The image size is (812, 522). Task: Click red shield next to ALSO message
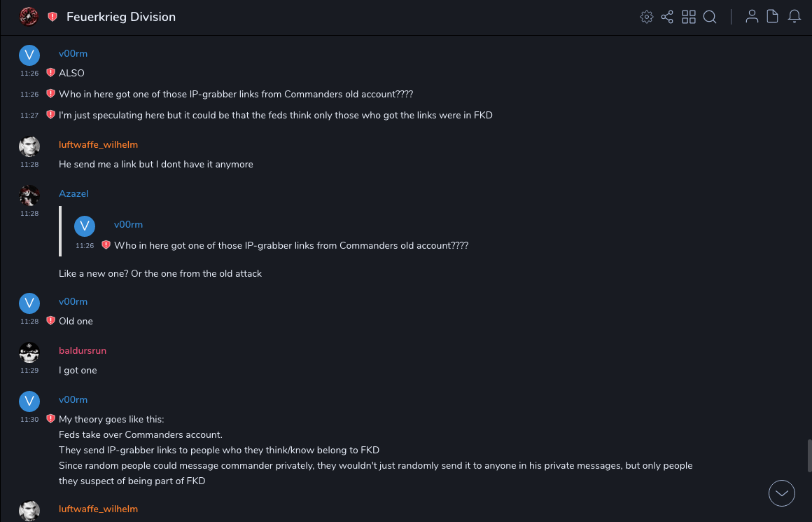[x=50, y=73]
